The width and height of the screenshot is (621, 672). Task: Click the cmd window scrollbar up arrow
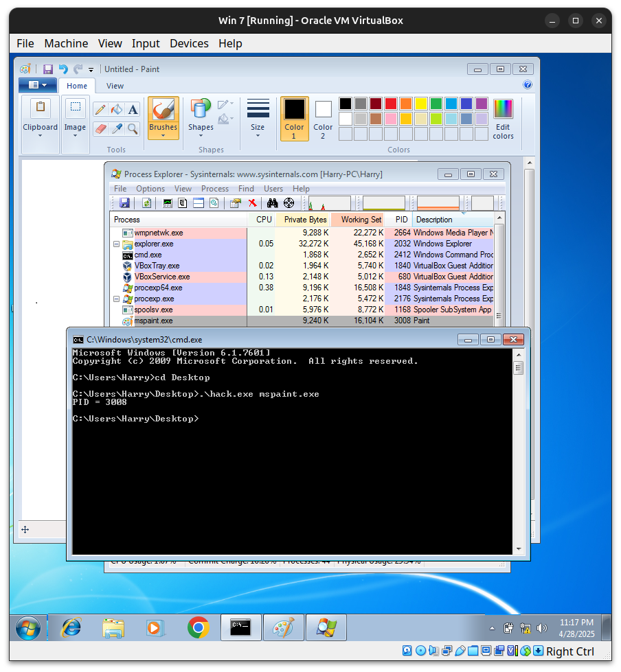519,356
